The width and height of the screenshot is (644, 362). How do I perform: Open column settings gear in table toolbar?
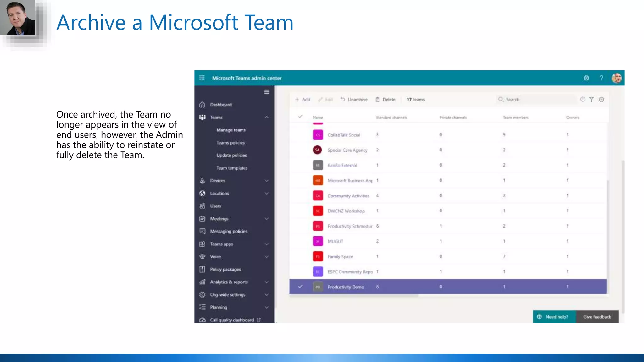pyautogui.click(x=602, y=100)
